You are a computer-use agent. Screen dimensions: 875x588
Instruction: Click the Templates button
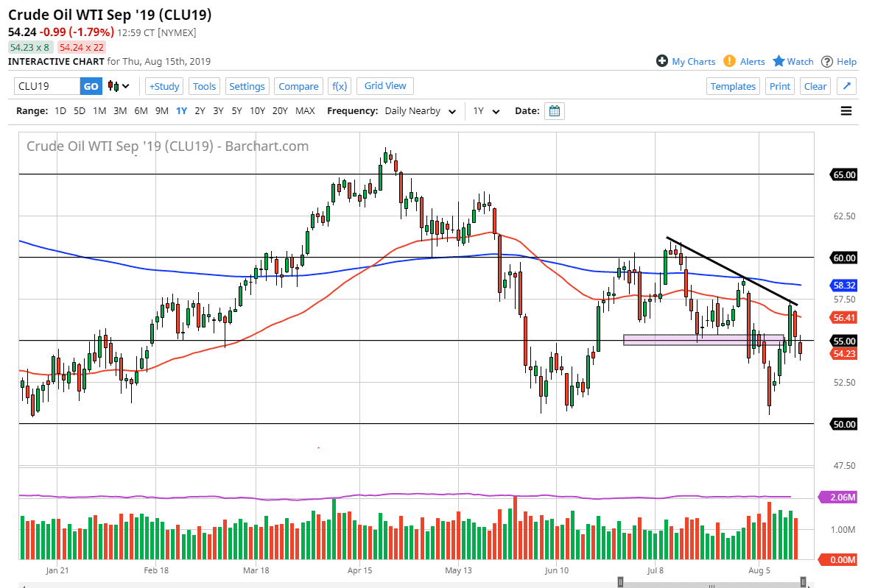(x=733, y=86)
